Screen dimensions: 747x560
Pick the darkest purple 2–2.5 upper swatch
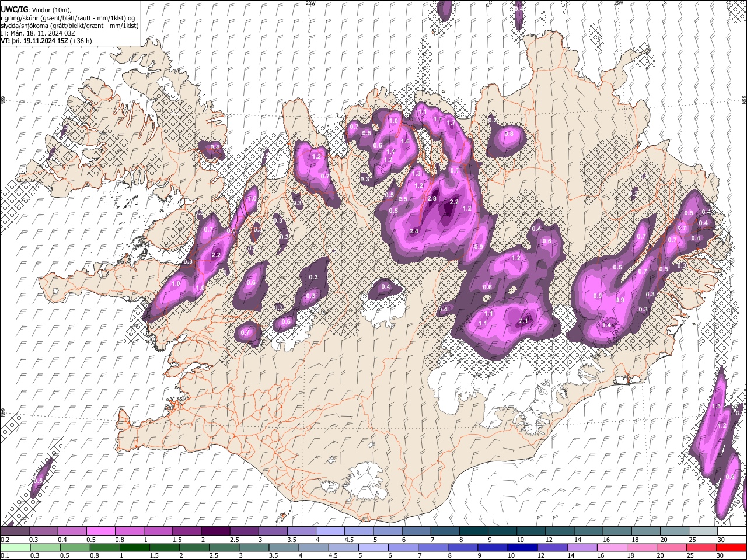tap(215, 531)
